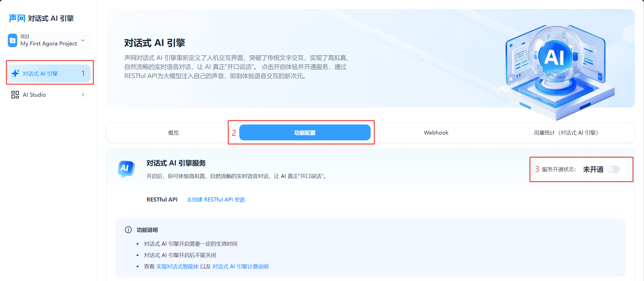The image size is (644, 281).
Task: Click the AI Studio sidebar menu item
Action: (34, 95)
